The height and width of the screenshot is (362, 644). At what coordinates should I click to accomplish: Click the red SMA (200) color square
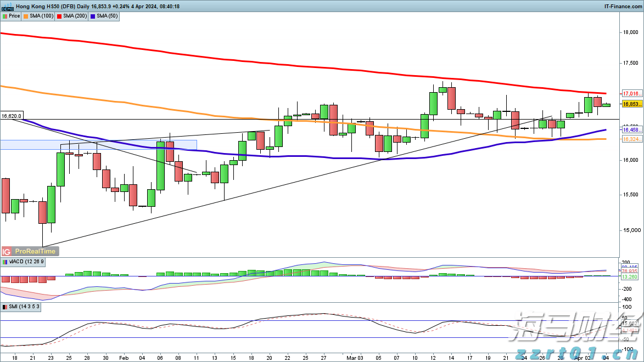(x=59, y=16)
